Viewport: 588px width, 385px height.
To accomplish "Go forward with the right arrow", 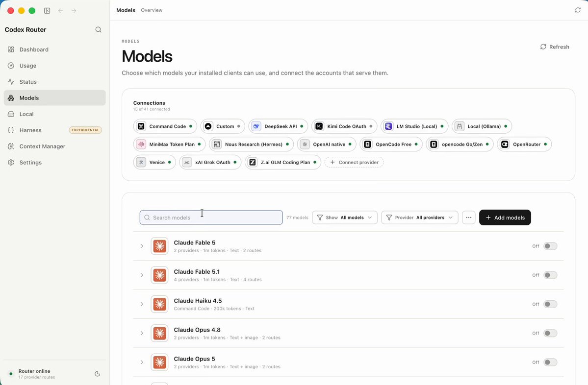I will pos(74,10).
